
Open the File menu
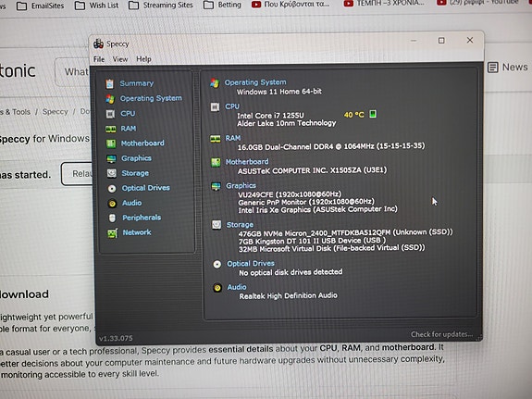[99, 59]
